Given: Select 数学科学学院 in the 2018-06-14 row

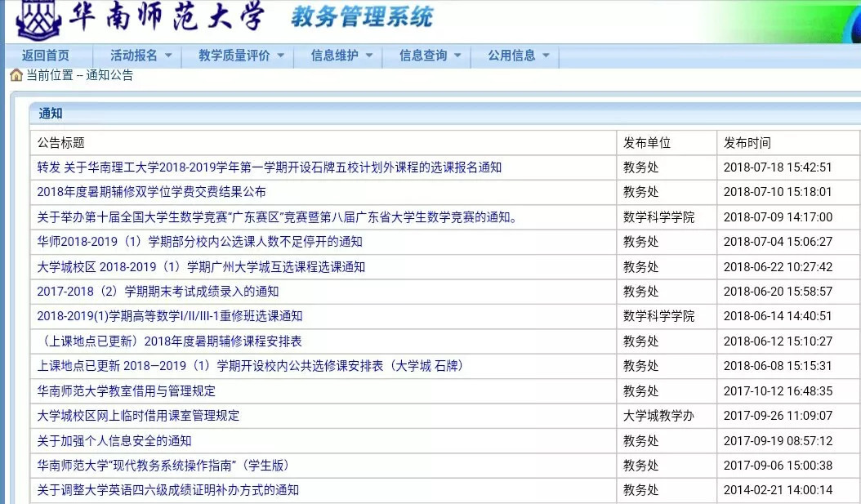Looking at the screenshot, I should (x=658, y=316).
